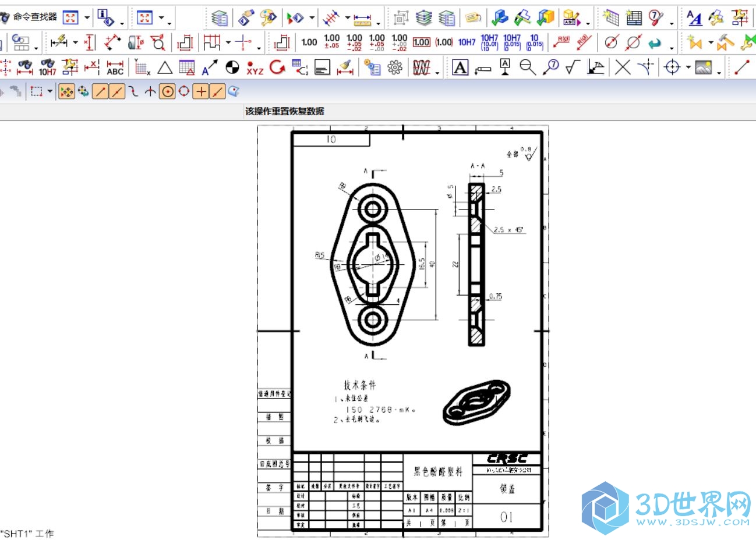This screenshot has width=756, height=540.
Task: Open the object information icon
Action: [x=106, y=18]
